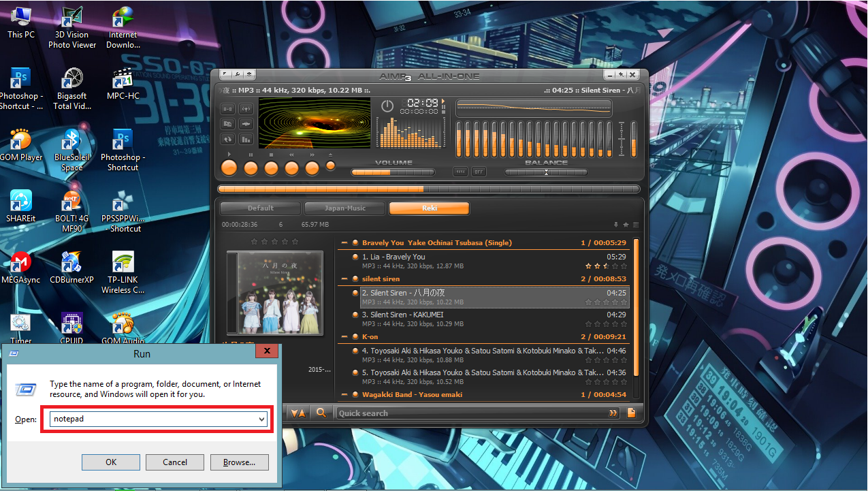This screenshot has width=868, height=493.
Task: Click inside the Run dialog Open field
Action: pyautogui.click(x=157, y=419)
